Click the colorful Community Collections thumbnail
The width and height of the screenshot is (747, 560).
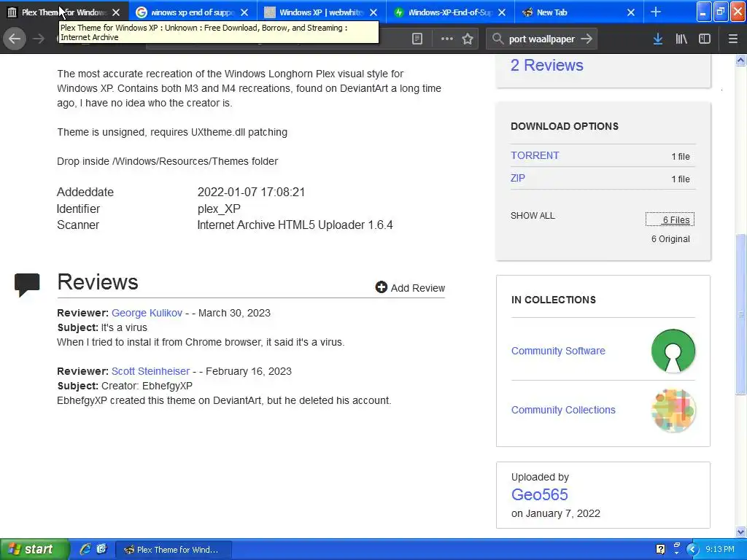673,411
